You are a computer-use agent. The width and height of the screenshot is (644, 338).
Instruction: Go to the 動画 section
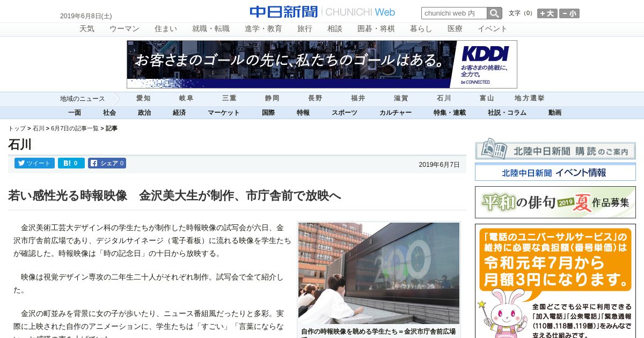[x=555, y=113]
